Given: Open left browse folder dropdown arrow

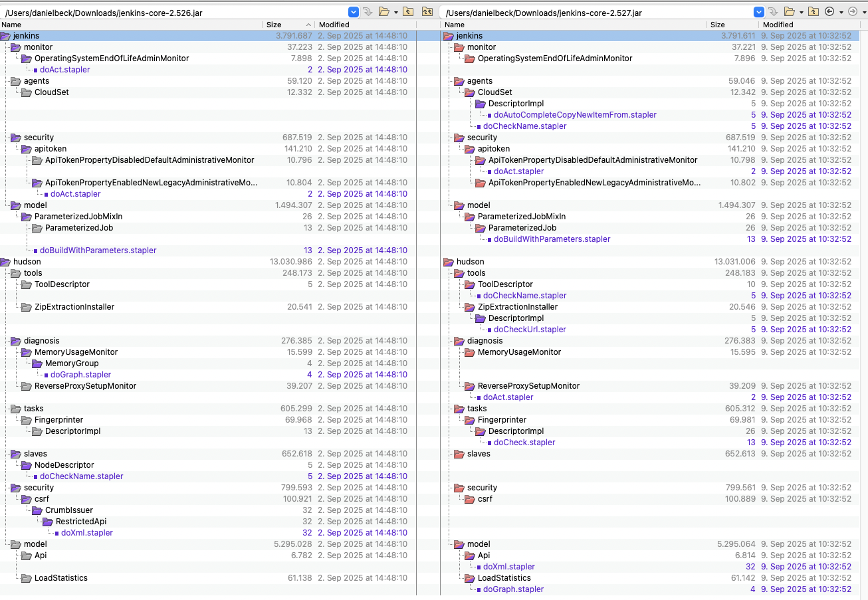Looking at the screenshot, I should [396, 12].
